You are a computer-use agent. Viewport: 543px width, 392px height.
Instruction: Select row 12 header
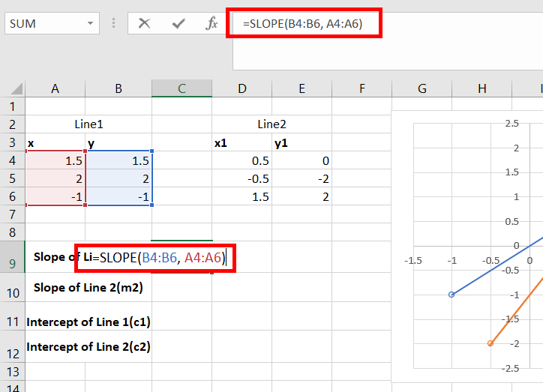point(13,347)
